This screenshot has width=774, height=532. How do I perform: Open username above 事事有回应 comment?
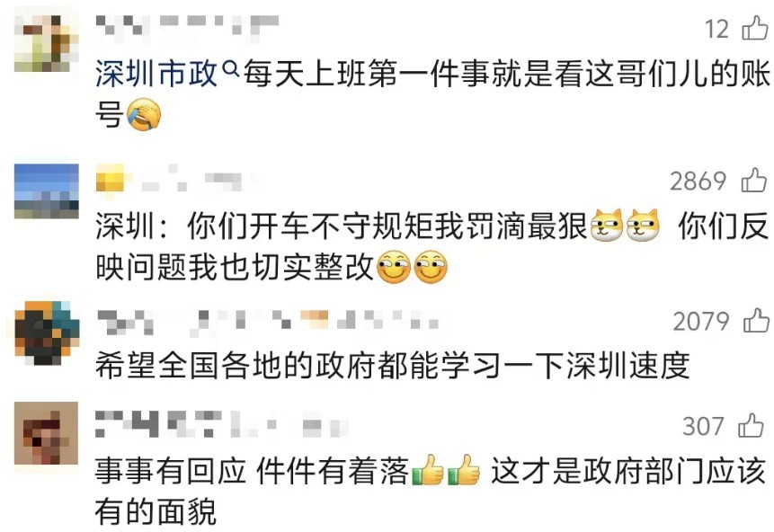[222, 424]
